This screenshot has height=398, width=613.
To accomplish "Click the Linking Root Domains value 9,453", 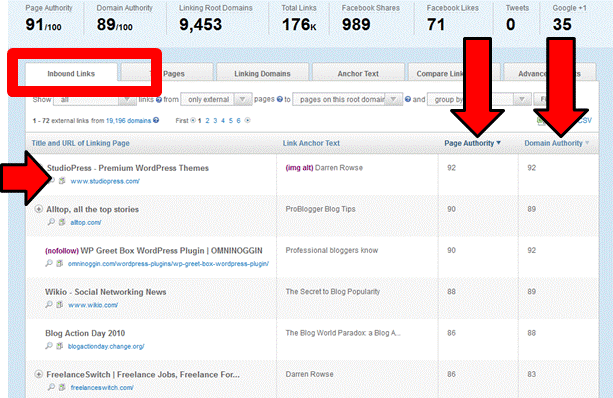I will tap(201, 25).
